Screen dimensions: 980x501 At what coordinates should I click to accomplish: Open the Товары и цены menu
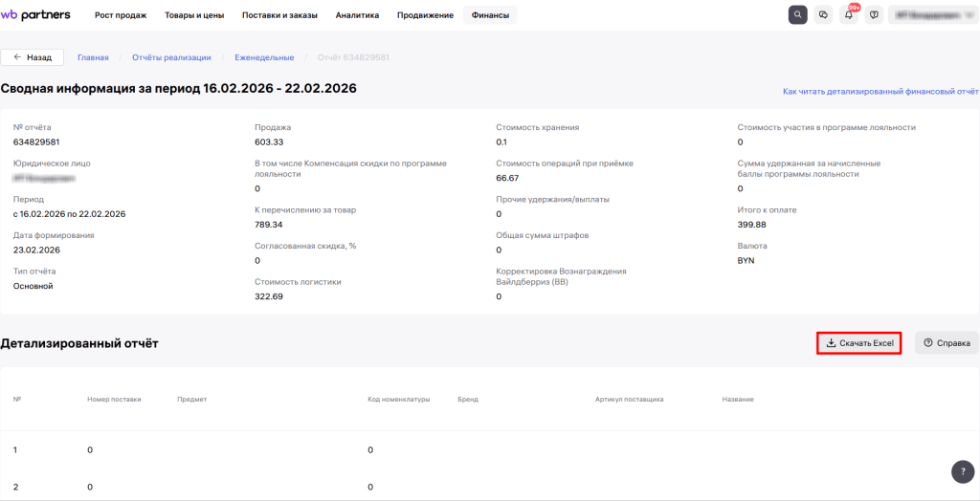(194, 15)
